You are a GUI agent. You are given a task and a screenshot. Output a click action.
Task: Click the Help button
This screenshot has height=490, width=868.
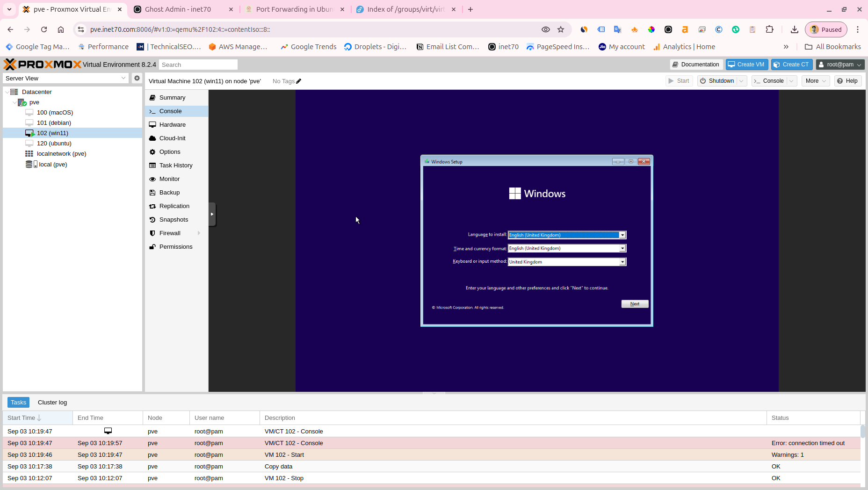[x=847, y=81]
